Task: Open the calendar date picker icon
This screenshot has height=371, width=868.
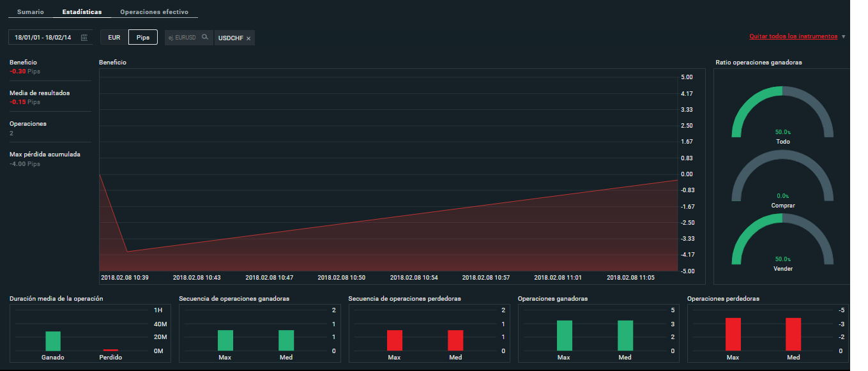Action: [x=84, y=38]
